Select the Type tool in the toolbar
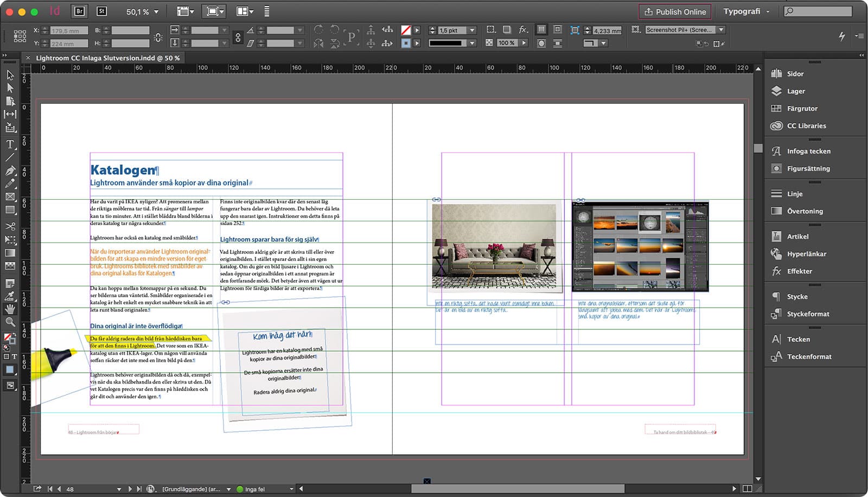Viewport: 868px width, 497px height. [x=10, y=143]
